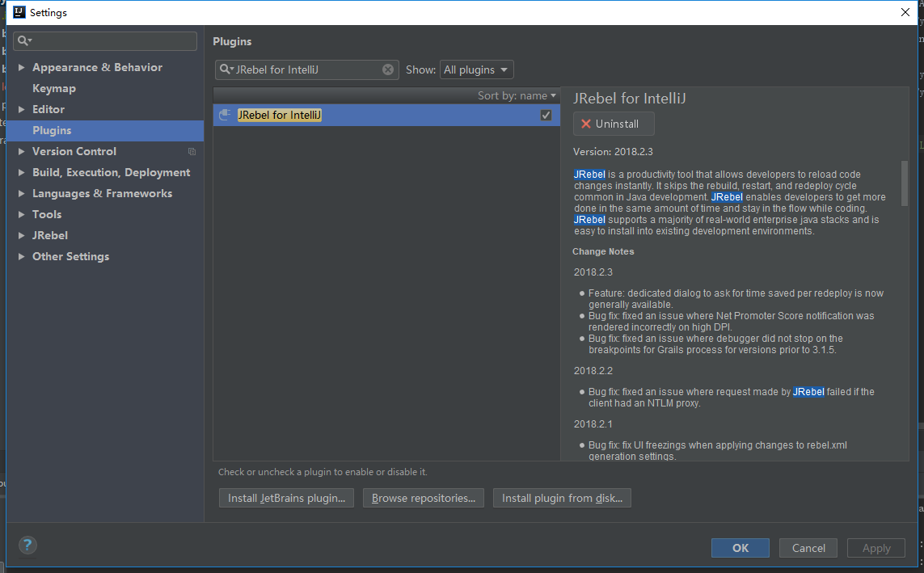The height and width of the screenshot is (573, 924).
Task: Disable the JRebel for IntelliJ checkbox
Action: click(546, 115)
